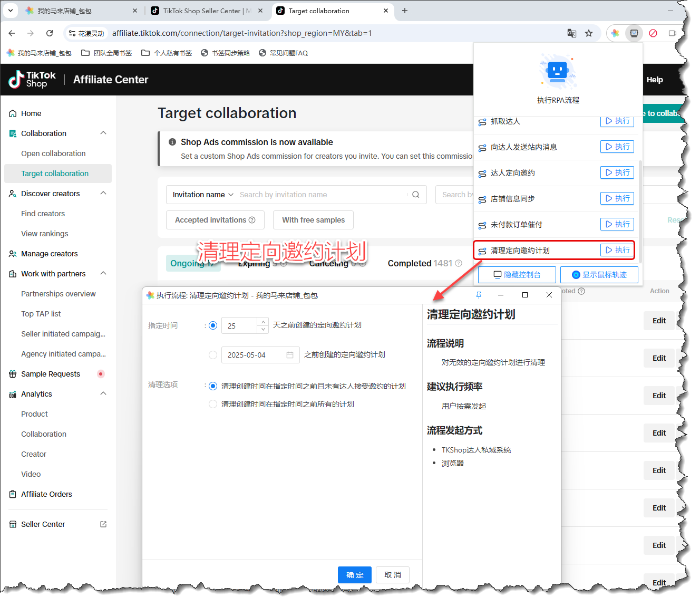Click the Search by invitation name input
The width and height of the screenshot is (700, 606).
(x=322, y=195)
